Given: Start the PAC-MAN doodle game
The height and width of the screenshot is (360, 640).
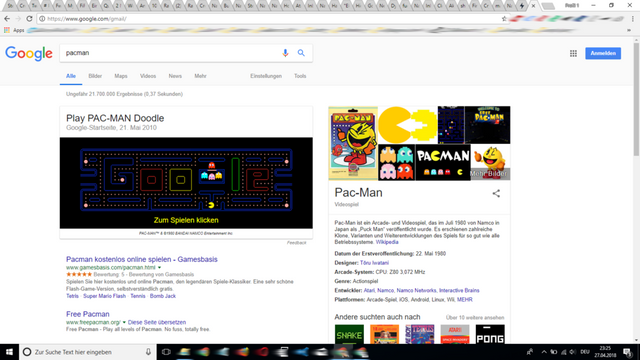Looking at the screenshot, I should click(186, 183).
